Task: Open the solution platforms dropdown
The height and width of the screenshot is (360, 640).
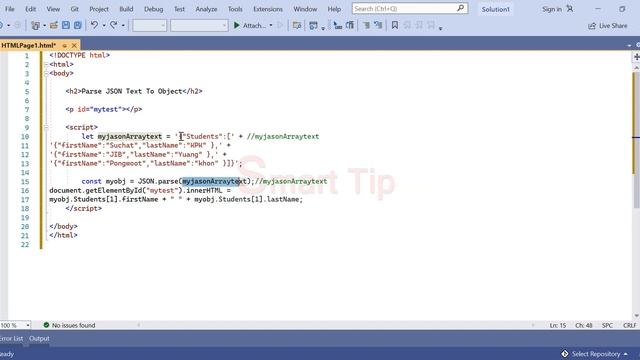Action: (199, 26)
